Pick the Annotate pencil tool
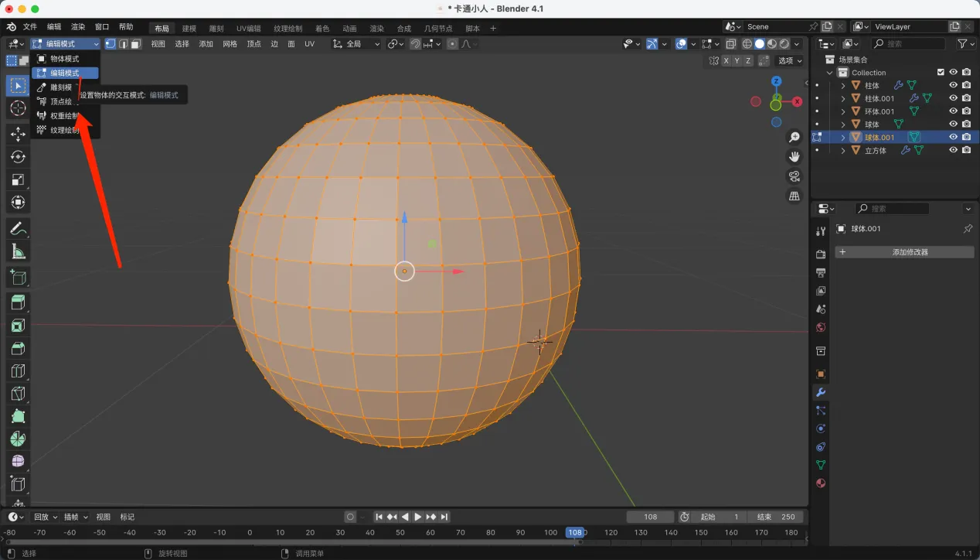The image size is (980, 560). [18, 228]
